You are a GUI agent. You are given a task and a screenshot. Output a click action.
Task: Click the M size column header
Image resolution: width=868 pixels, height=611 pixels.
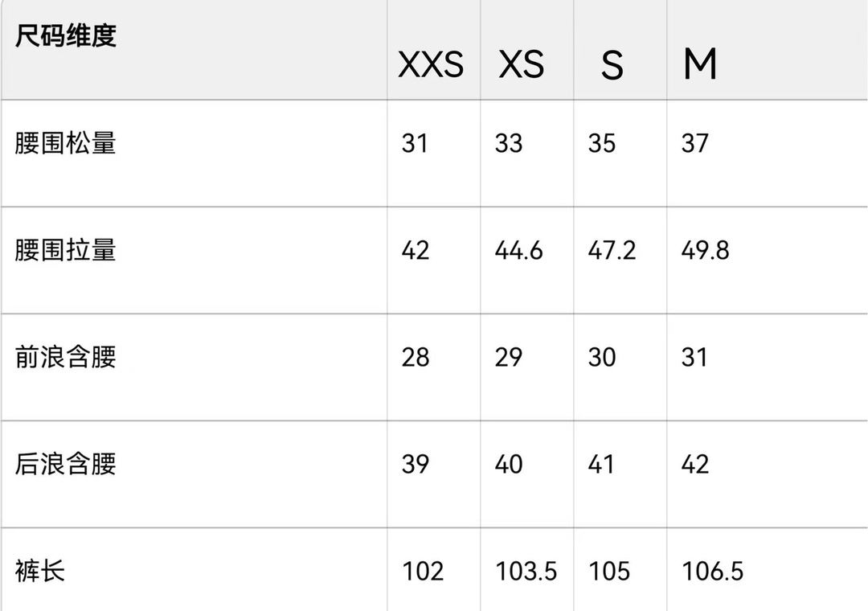tap(699, 65)
